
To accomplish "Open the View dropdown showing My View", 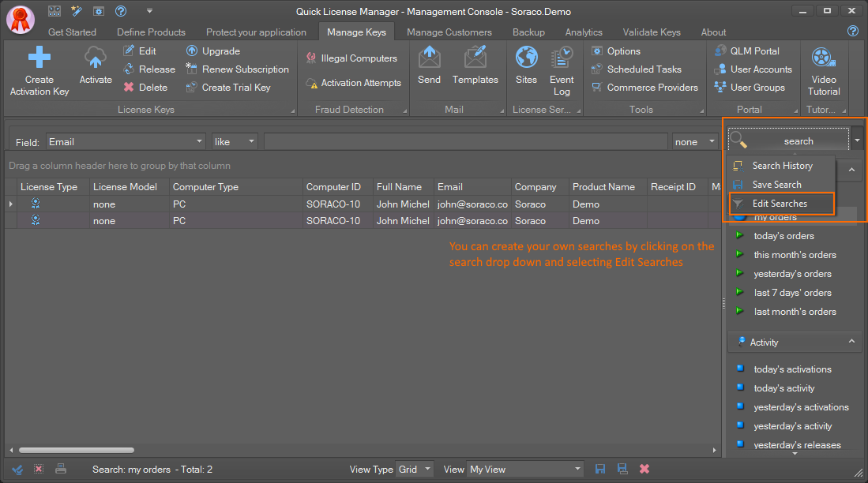I will click(x=524, y=469).
